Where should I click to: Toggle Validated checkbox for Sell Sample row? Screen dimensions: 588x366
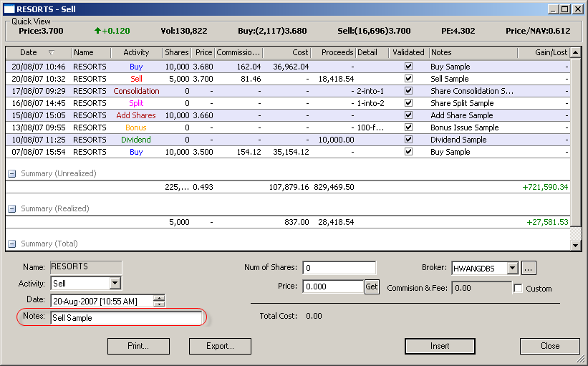tap(408, 79)
